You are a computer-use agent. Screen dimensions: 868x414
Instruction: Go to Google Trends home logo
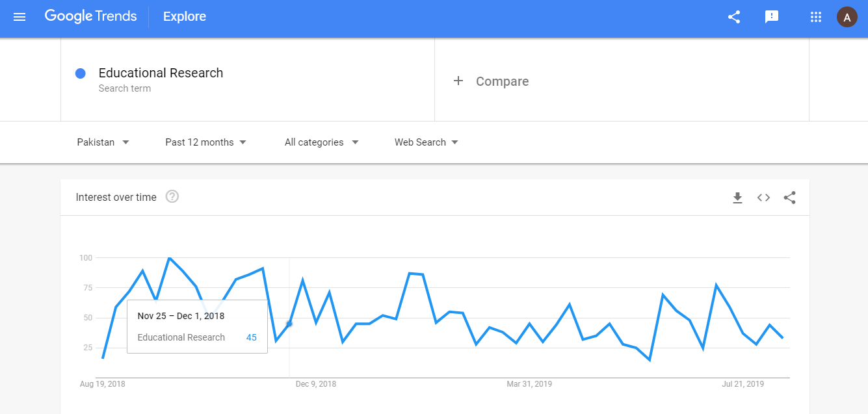pos(90,17)
